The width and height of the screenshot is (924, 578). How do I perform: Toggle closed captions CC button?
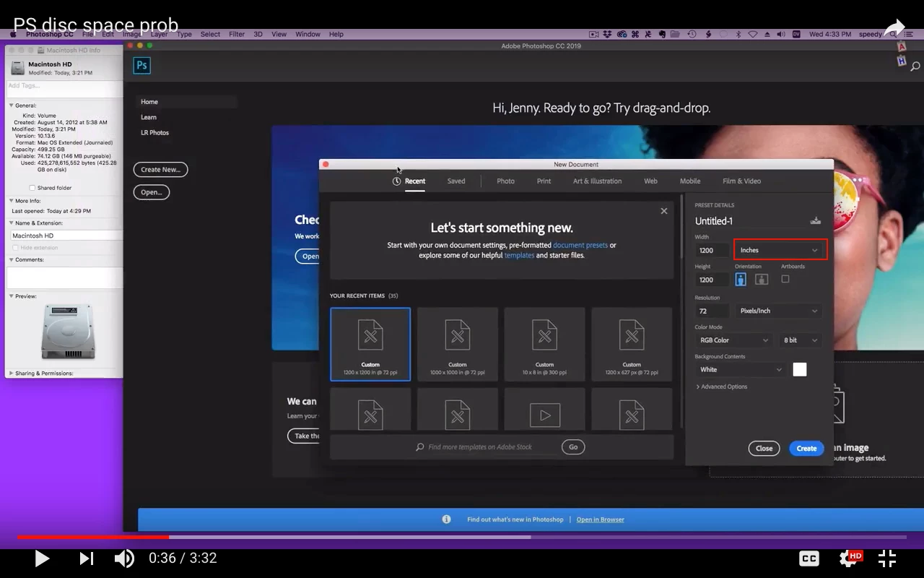coord(809,558)
